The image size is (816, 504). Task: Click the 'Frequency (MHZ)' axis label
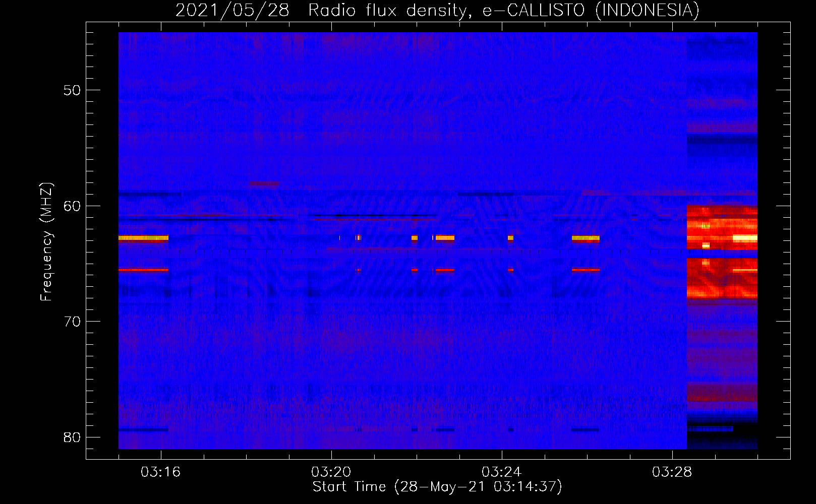click(x=46, y=242)
